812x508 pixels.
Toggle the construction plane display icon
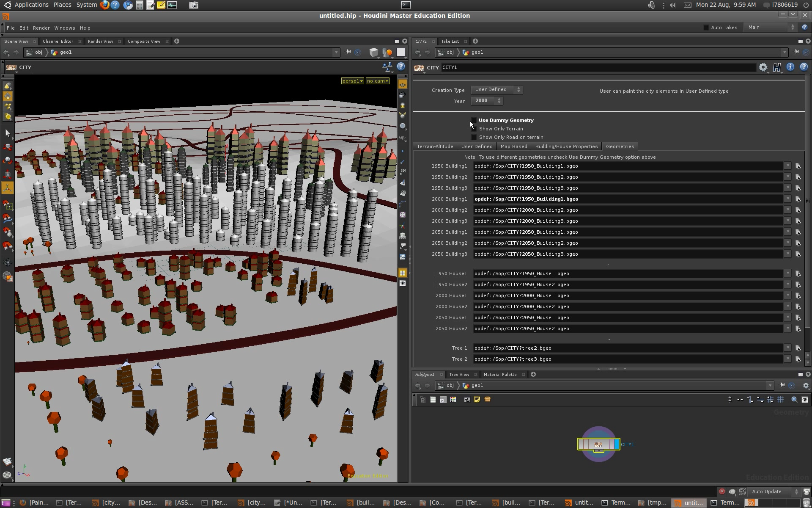pos(403,85)
